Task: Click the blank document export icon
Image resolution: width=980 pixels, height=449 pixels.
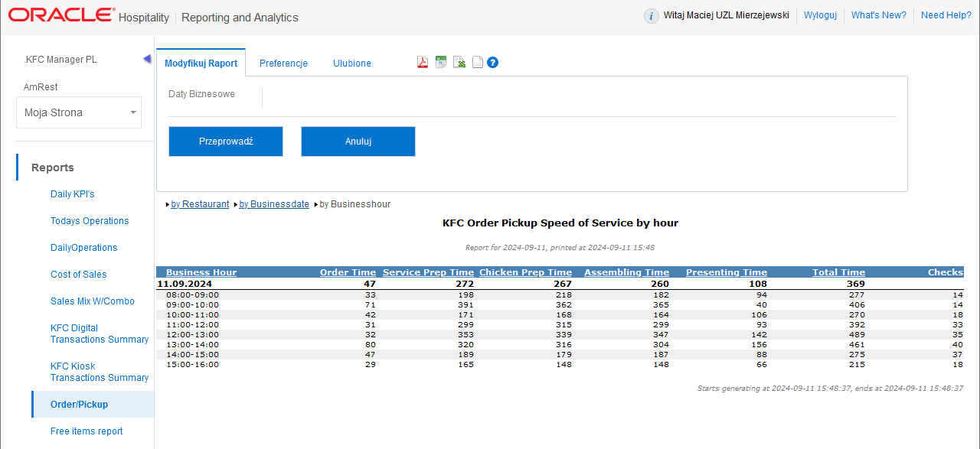Action: click(477, 62)
